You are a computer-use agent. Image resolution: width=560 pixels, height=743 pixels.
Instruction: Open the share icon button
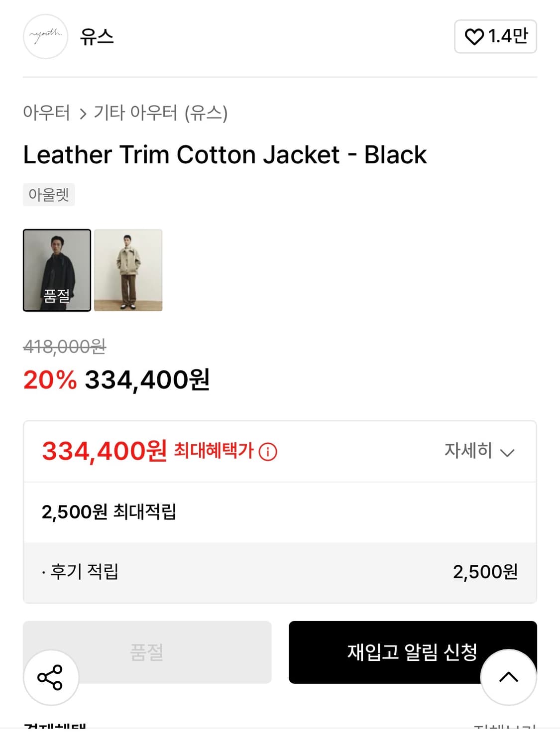(50, 677)
